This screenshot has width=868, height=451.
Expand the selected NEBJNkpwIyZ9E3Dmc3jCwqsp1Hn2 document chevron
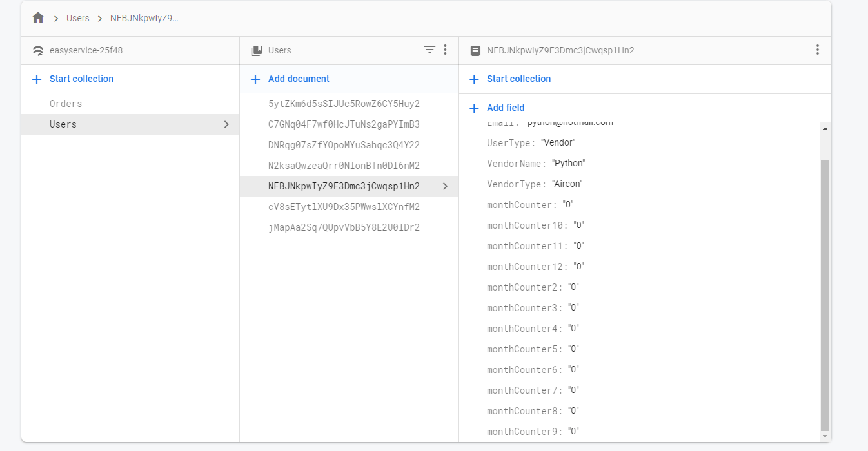coord(445,187)
